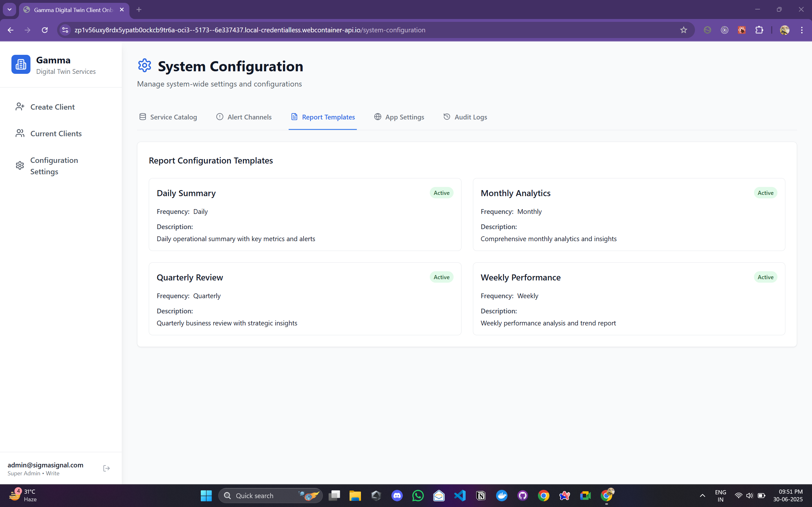Open Create Client in sidebar

[52, 107]
